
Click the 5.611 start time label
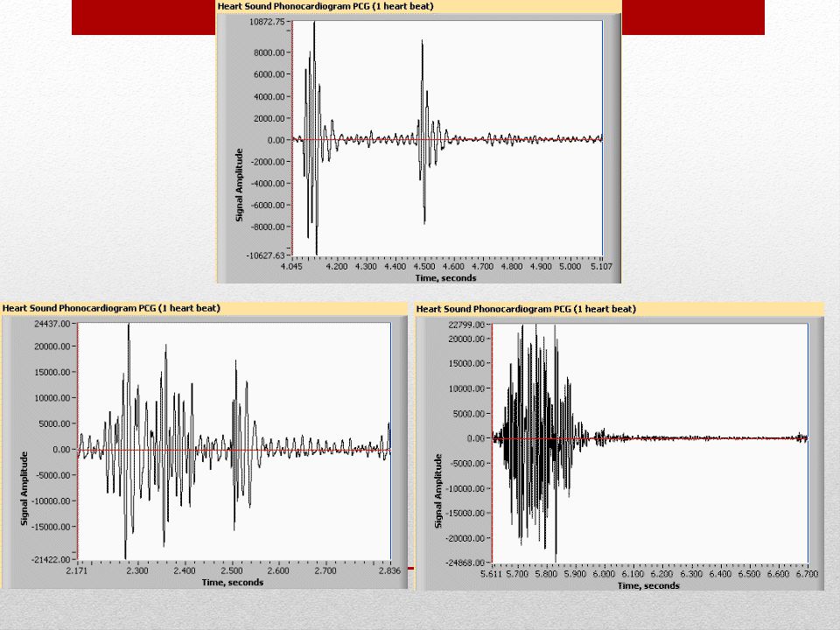[491, 574]
